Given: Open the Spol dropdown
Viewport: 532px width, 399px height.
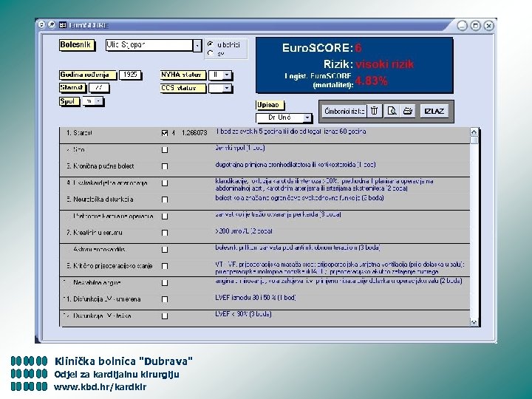Looking at the screenshot, I should point(98,101).
